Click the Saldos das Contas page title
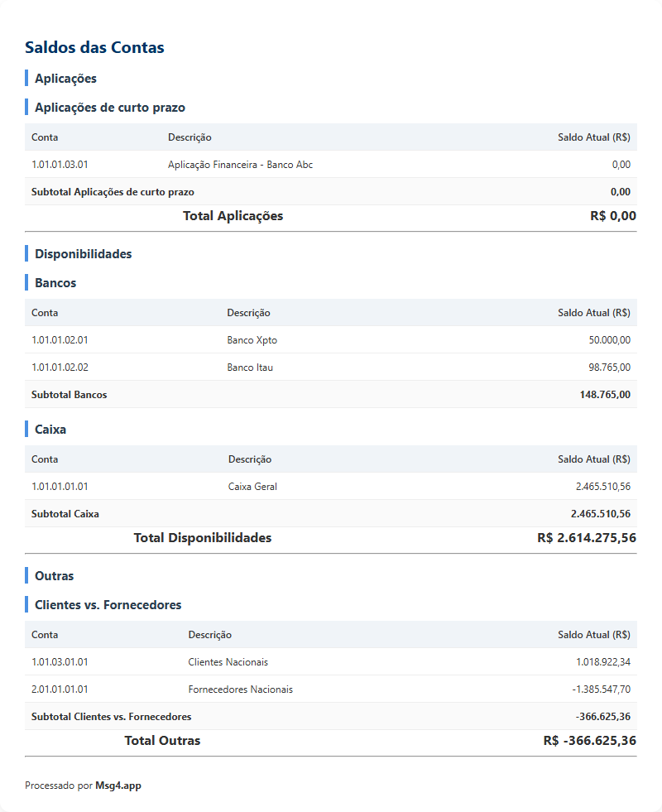The height and width of the screenshot is (812, 662). coord(94,47)
